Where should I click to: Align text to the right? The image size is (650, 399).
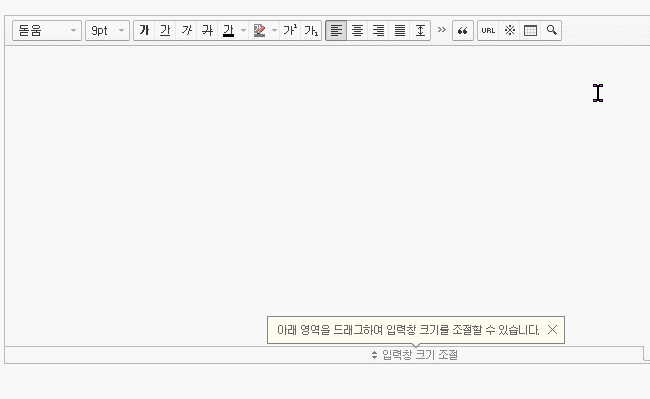click(x=378, y=31)
